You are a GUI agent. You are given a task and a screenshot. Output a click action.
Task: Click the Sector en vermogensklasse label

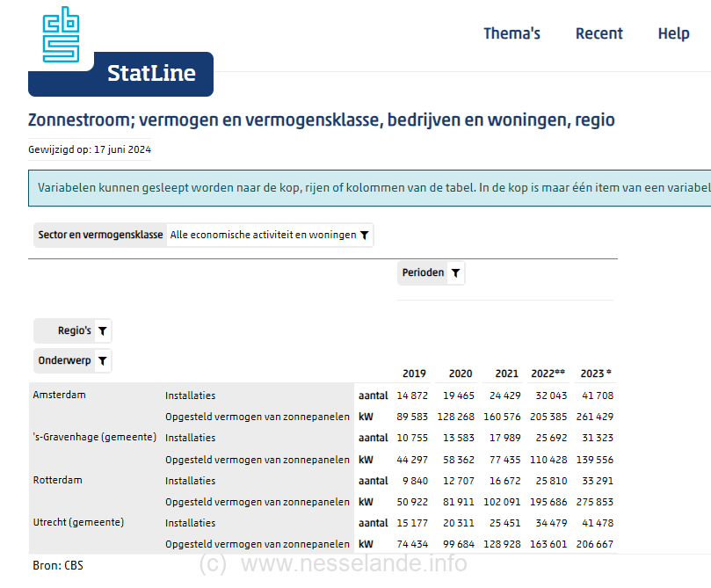(100, 235)
